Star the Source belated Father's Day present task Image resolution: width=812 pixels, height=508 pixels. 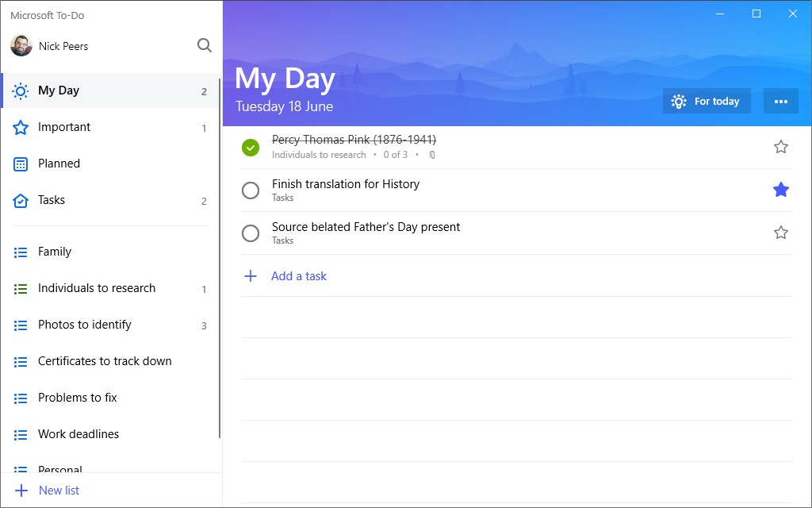[781, 233]
